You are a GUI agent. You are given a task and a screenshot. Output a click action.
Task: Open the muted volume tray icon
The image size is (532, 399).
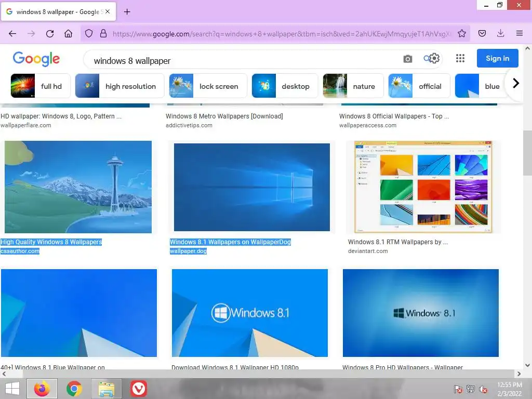click(483, 389)
